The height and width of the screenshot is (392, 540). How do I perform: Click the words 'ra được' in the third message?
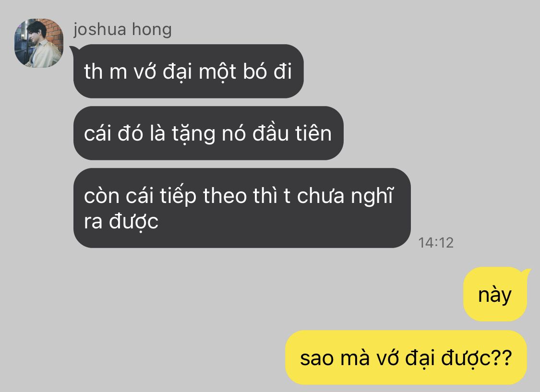pos(121,222)
